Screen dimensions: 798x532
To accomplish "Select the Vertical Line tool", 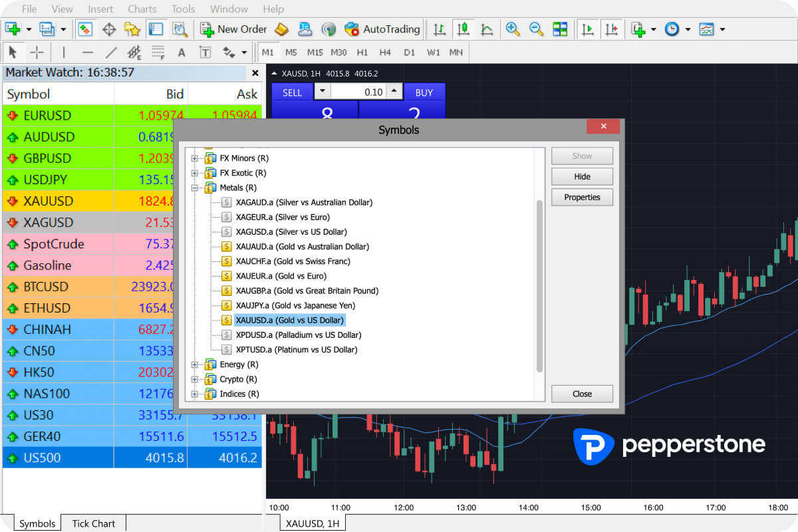I will click(64, 52).
